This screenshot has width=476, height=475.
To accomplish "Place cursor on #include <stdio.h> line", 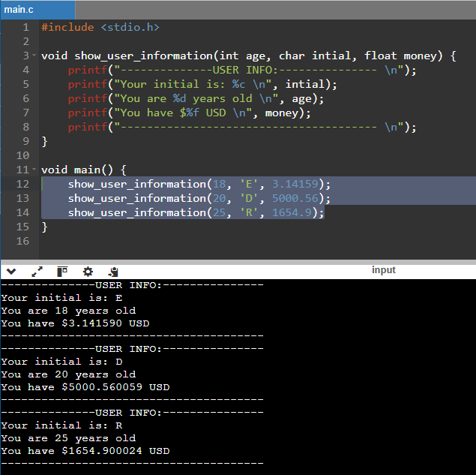I will point(100,27).
